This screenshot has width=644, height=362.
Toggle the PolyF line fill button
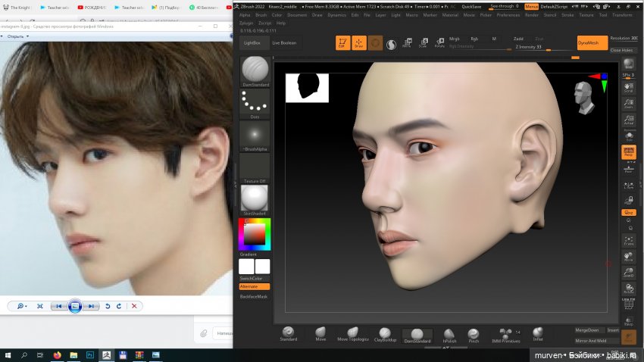pyautogui.click(x=628, y=304)
